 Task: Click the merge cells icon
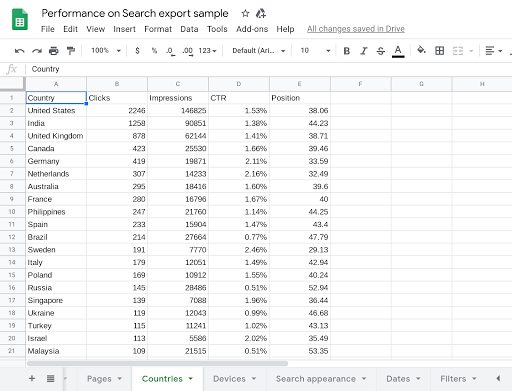pos(458,51)
